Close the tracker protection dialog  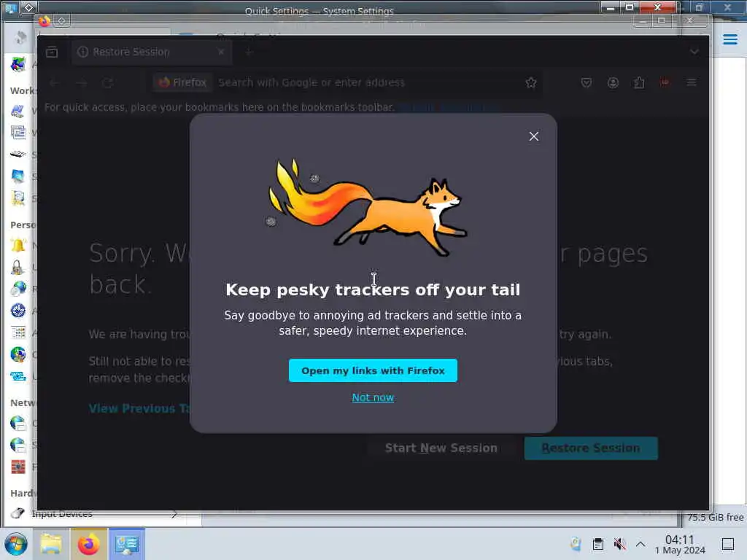(x=533, y=136)
